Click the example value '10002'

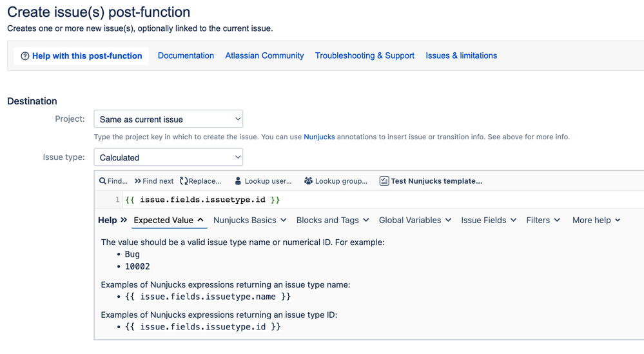(x=137, y=266)
